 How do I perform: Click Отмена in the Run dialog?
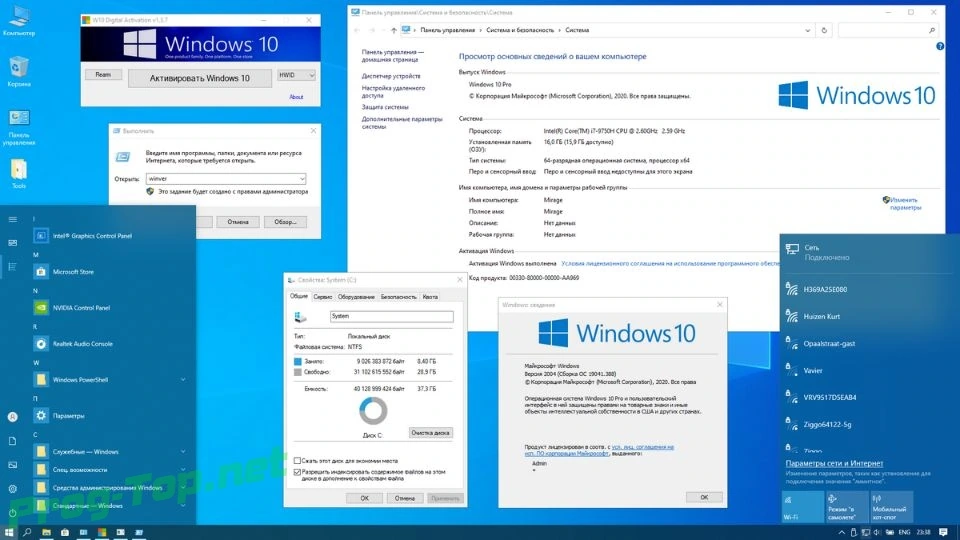click(238, 222)
